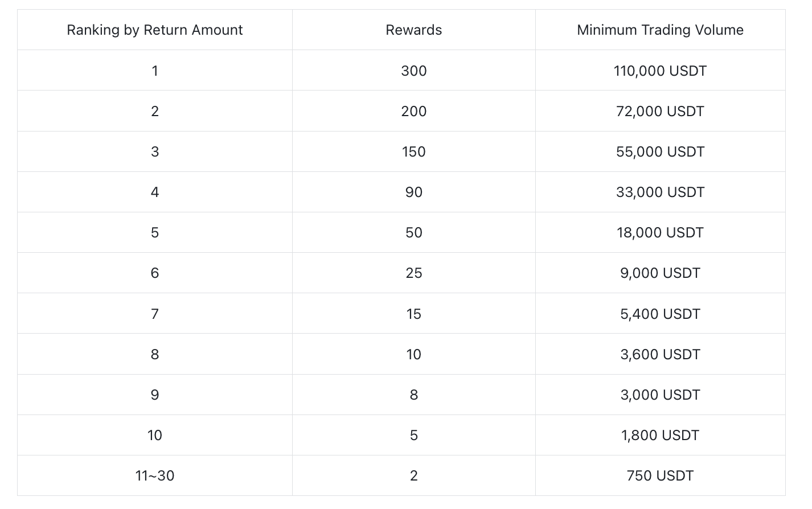Viewport: 812px width, 509px height.
Task: Select the 110,000 USDT cell
Action: [660, 71]
